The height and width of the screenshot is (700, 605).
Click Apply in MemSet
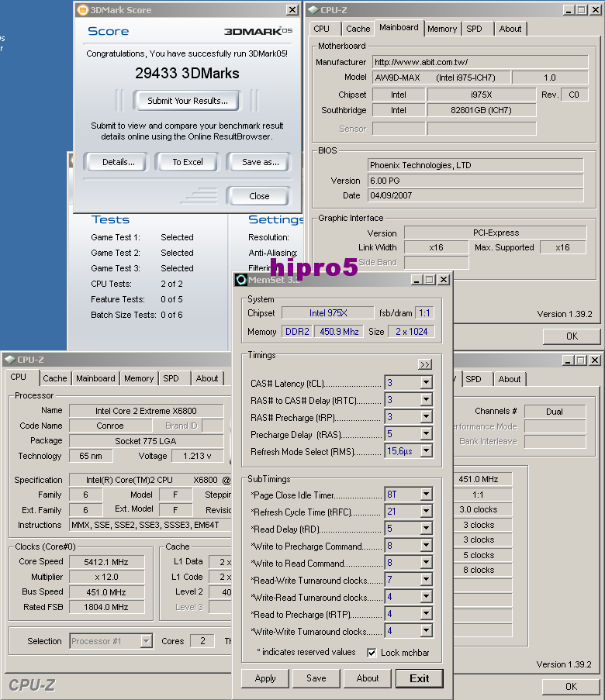click(265, 678)
